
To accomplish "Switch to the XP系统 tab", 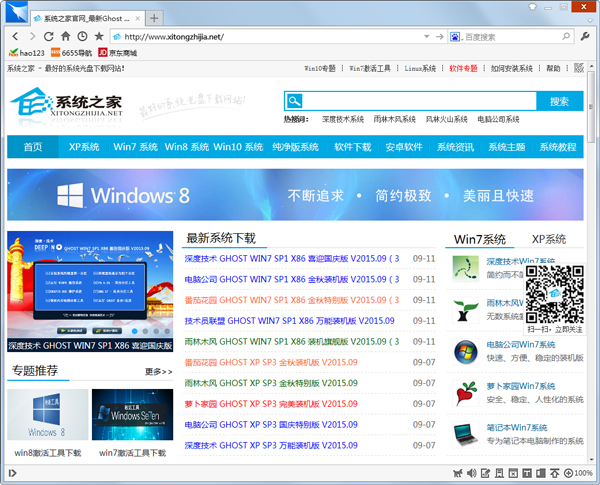I will pos(548,239).
